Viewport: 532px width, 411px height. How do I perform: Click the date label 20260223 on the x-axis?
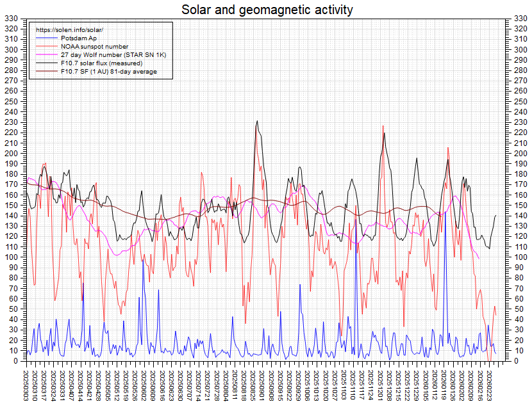pyautogui.click(x=488, y=385)
